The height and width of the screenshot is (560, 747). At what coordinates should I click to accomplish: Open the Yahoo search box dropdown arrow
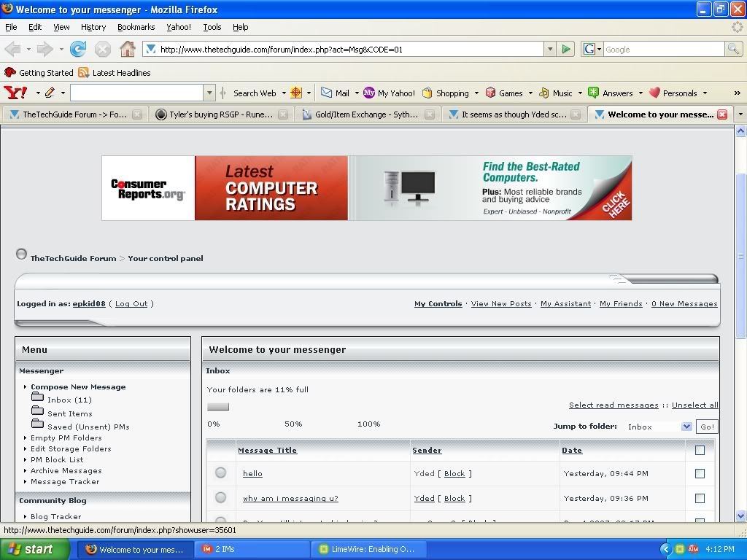click(210, 93)
